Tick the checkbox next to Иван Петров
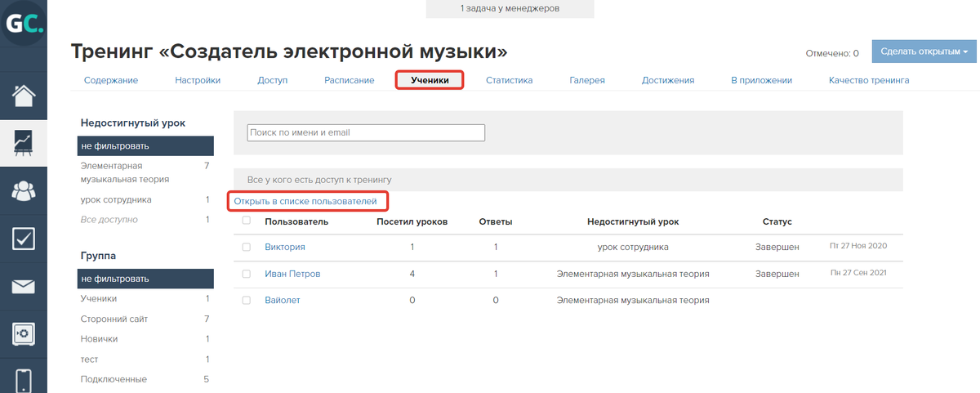This screenshot has height=393, width=980. click(x=247, y=274)
